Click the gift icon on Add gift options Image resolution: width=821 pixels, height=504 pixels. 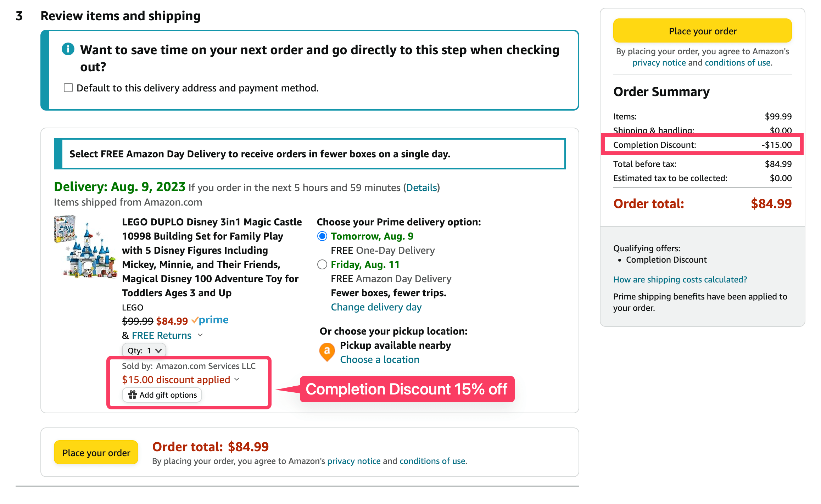point(133,395)
